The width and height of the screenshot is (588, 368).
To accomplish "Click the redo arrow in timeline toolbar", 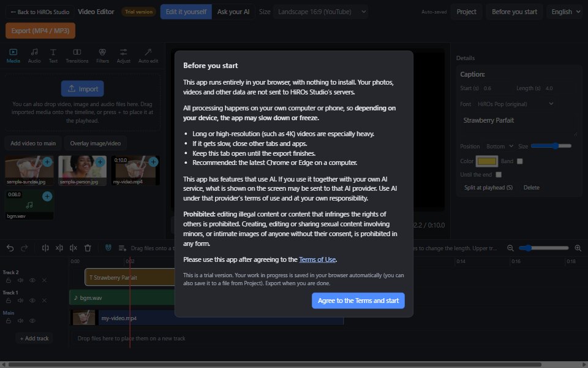I will 24,248.
